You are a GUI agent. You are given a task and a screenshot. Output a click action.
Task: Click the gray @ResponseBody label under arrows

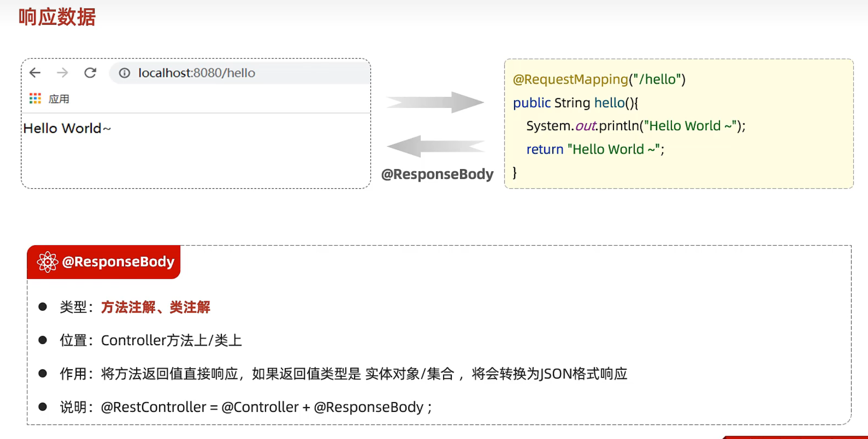pyautogui.click(x=437, y=174)
